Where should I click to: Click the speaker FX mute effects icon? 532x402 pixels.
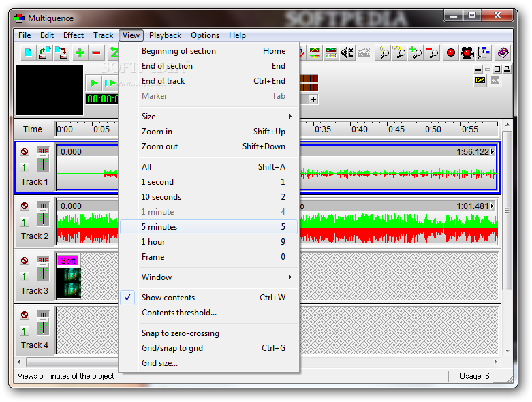[x=347, y=53]
